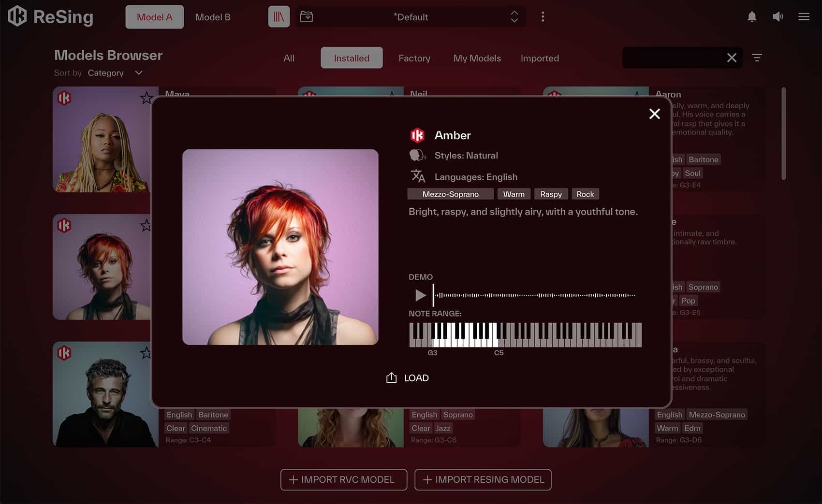The height and width of the screenshot is (504, 822).
Task: Expand the Sort by Category dropdown
Action: [115, 73]
